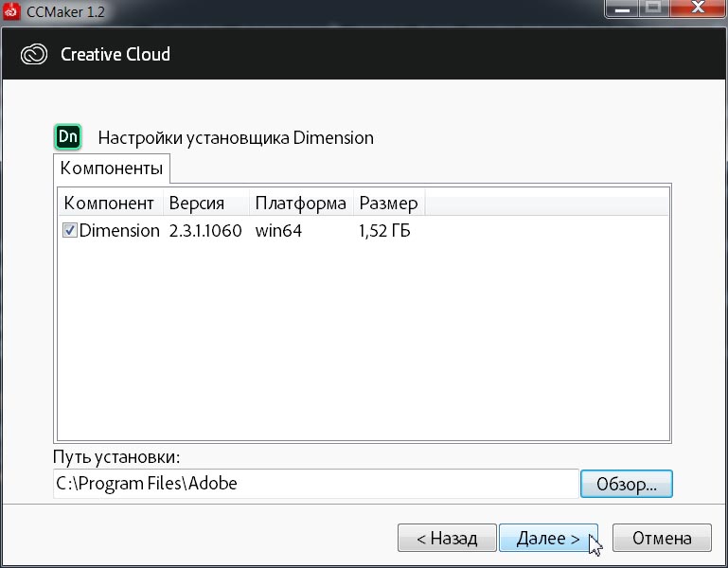
Task: Click the 1,52 ГБ size cell
Action: coord(384,231)
